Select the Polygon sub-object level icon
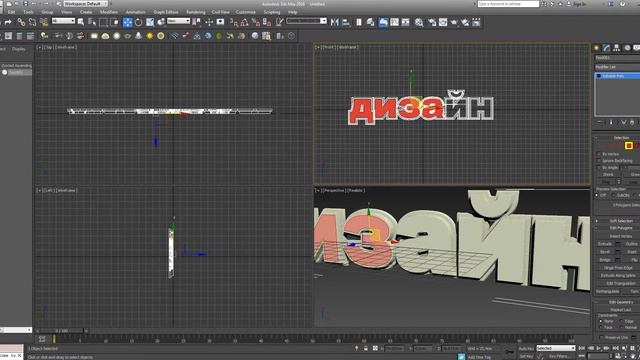 tap(629, 145)
